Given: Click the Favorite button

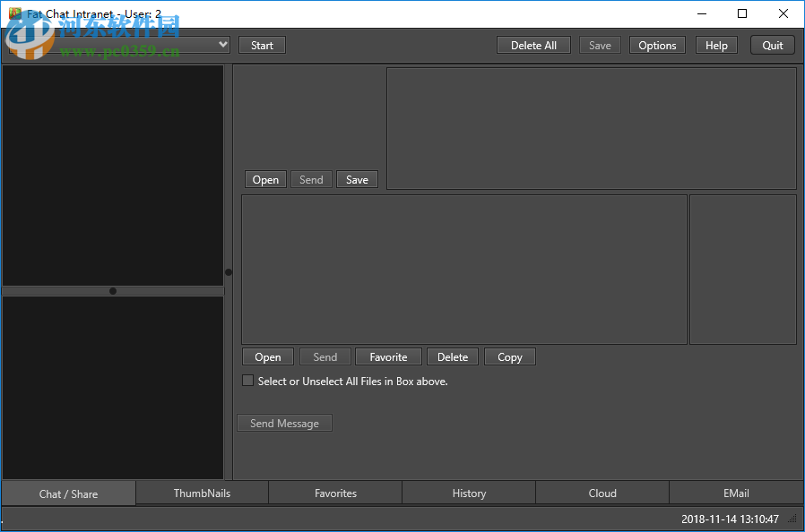Looking at the screenshot, I should click(x=388, y=356).
